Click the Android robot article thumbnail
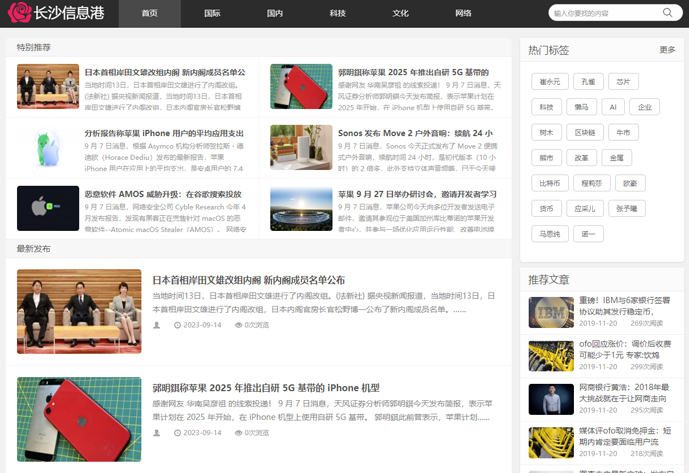Screen dimensions: 689x473 point(48,147)
